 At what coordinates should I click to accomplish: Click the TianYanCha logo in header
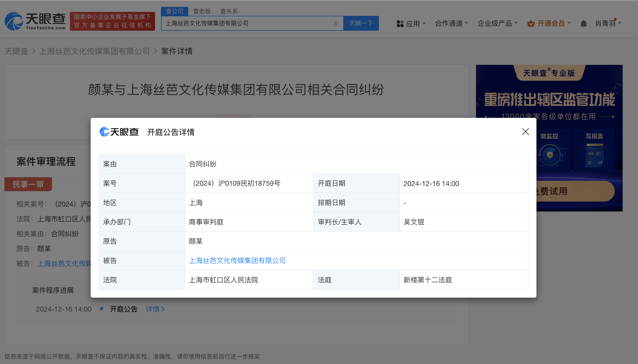pos(35,21)
